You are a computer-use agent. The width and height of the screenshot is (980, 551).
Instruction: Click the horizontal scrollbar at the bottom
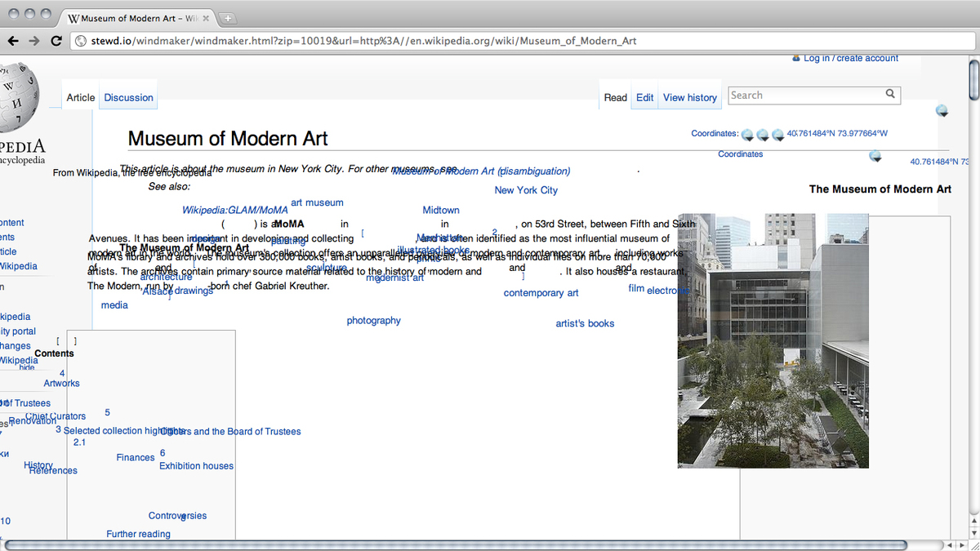[455, 544]
